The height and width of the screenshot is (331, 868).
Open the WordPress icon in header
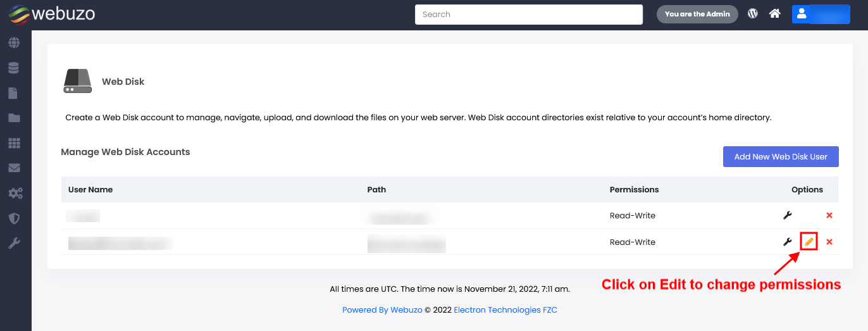(x=753, y=13)
